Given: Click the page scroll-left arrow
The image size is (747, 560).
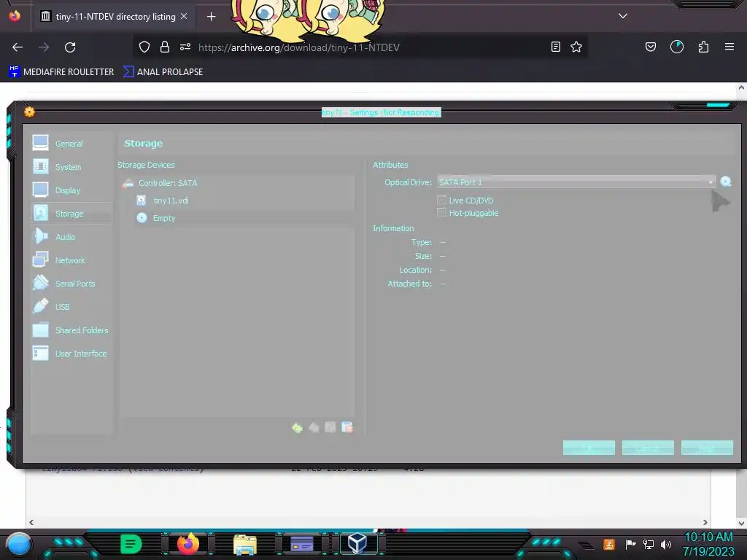Looking at the screenshot, I should [31, 522].
